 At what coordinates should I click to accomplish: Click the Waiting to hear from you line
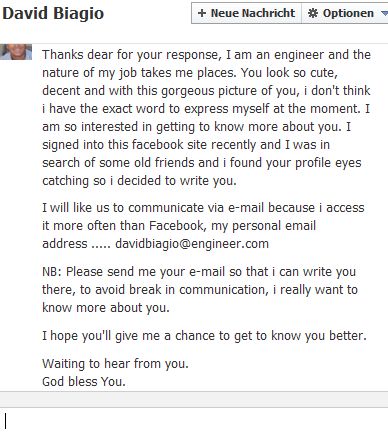(x=115, y=363)
